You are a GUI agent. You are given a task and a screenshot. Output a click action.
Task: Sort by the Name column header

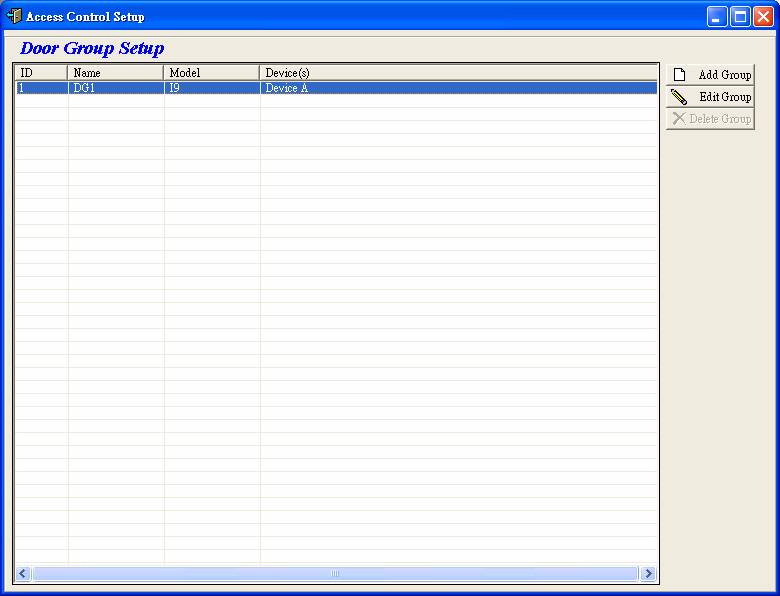tap(116, 73)
